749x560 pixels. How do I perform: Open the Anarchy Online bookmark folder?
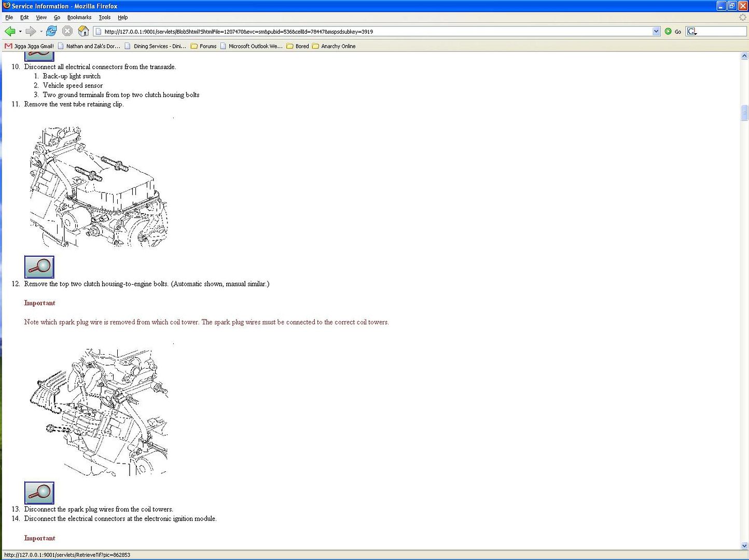pyautogui.click(x=334, y=46)
